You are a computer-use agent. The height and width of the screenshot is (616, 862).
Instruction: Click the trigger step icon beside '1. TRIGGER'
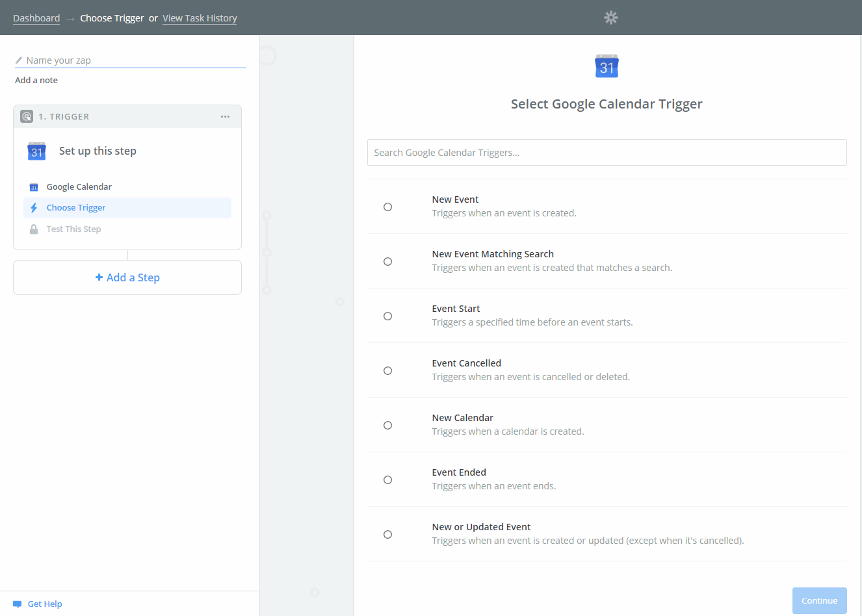coord(27,116)
